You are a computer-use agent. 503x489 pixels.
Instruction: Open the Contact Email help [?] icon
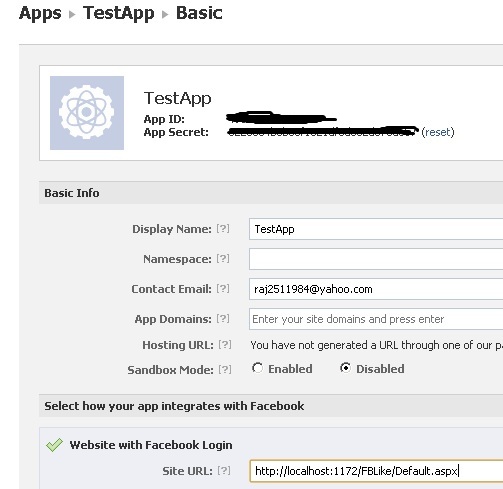(223, 289)
